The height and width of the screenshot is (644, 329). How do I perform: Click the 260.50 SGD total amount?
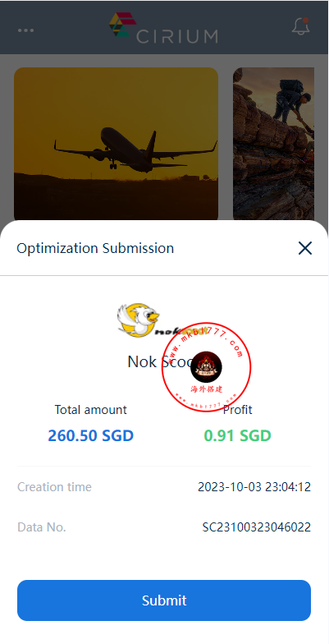pos(90,435)
